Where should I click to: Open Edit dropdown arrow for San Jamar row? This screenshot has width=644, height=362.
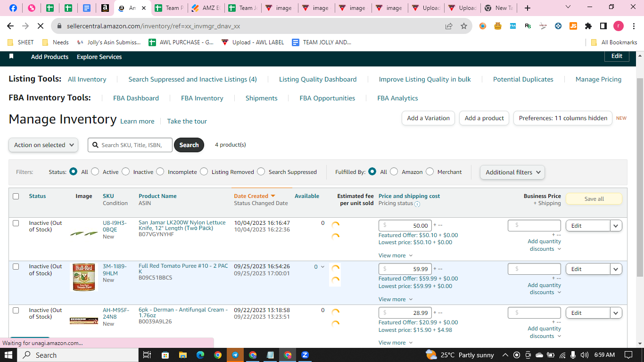[616, 226]
